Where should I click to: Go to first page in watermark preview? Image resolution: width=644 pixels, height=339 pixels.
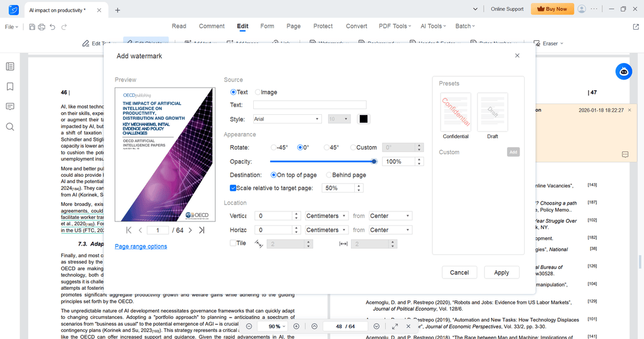coord(129,230)
